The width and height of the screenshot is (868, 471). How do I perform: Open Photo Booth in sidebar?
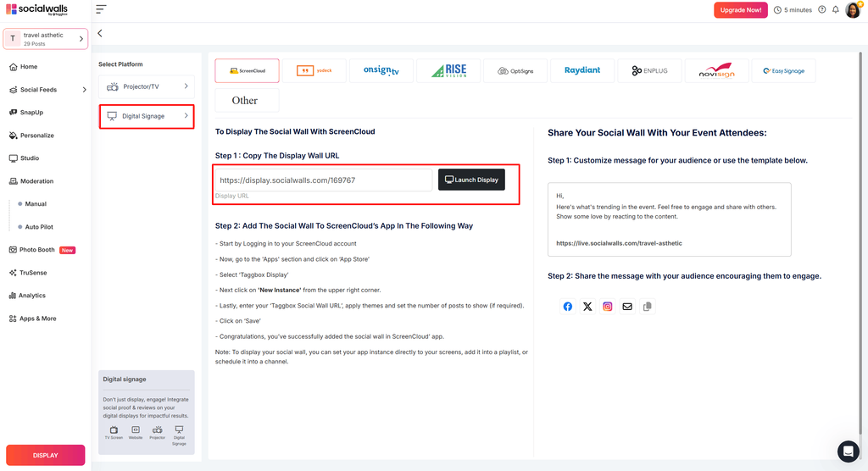[x=42, y=250]
